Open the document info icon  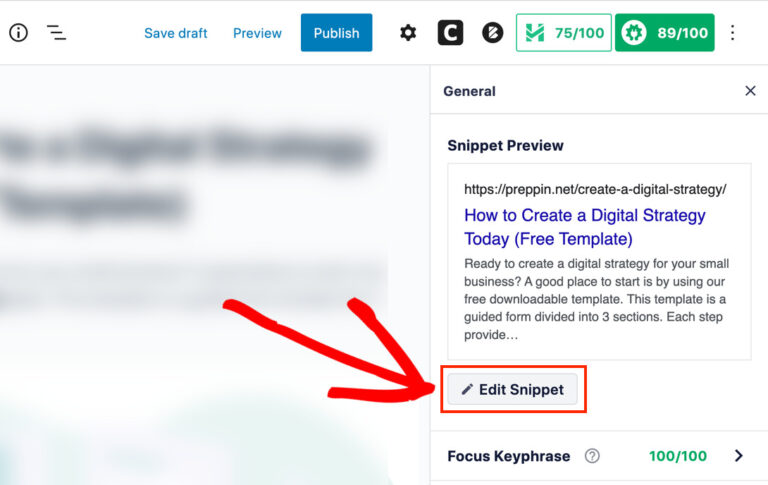[19, 33]
